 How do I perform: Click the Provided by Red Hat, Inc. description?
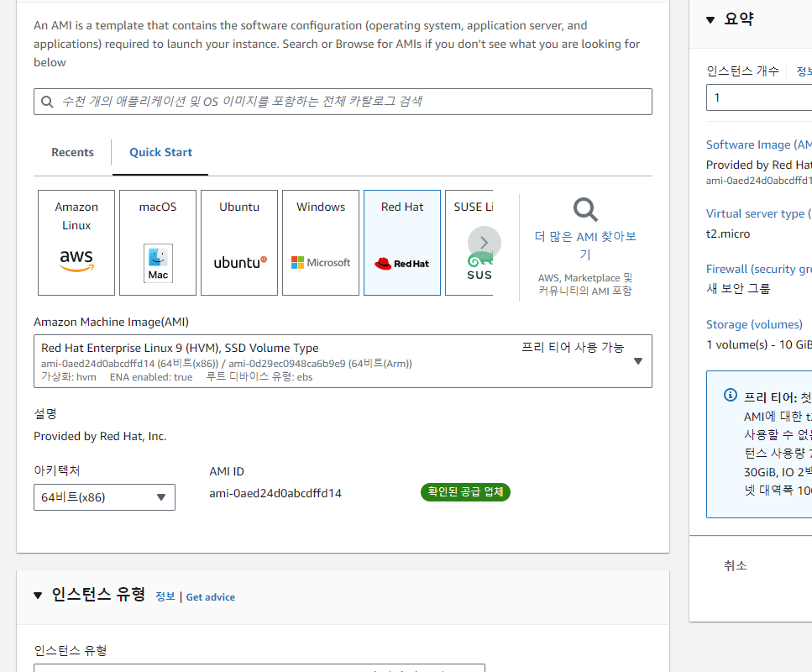[100, 436]
